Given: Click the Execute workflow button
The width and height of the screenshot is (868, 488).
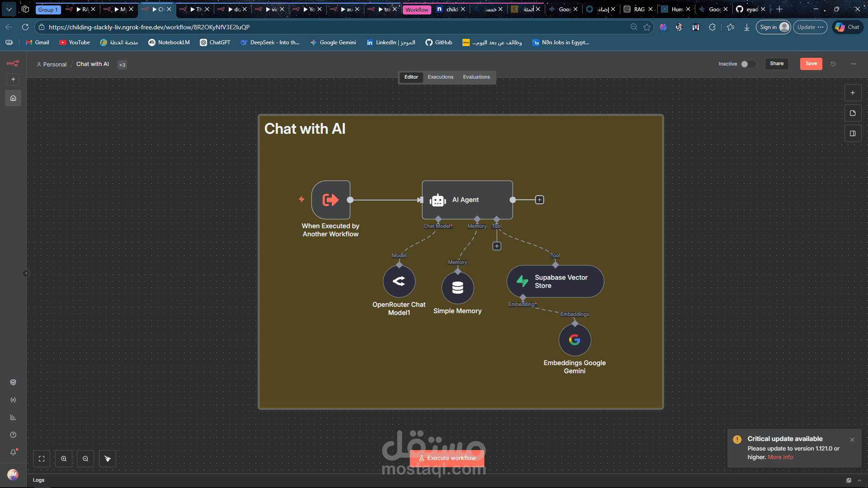Looking at the screenshot, I should 447,458.
